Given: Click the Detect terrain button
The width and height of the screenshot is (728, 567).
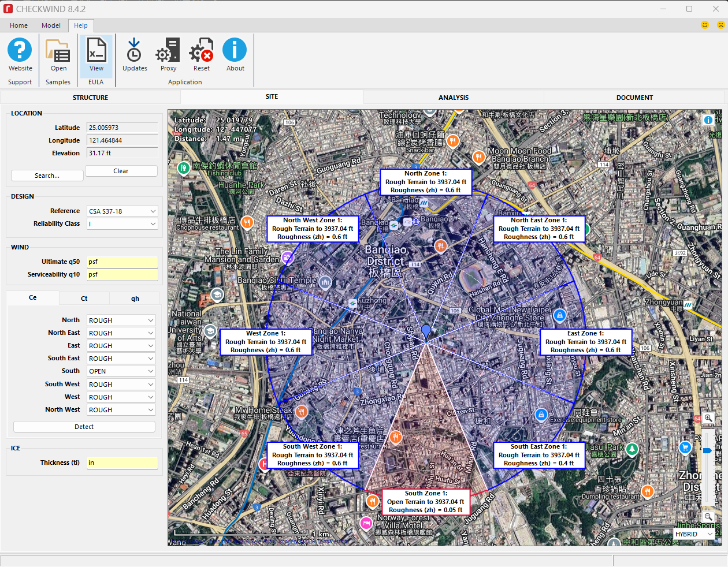Looking at the screenshot, I should coord(84,427).
